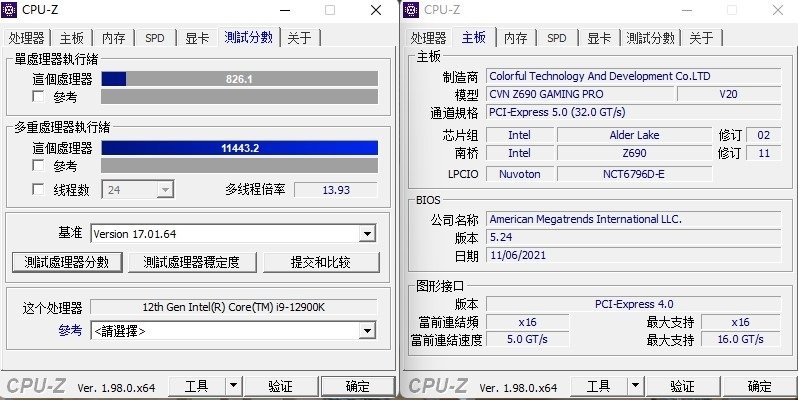Click the 验证 button in right window
Viewport: 798px width, 400px height.
682,386
